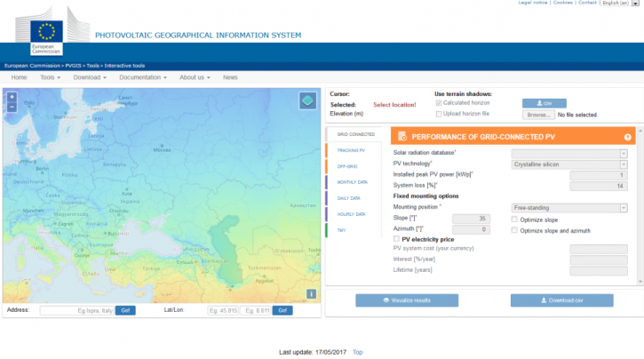Open the Solar radiation database dropdown

click(x=569, y=153)
